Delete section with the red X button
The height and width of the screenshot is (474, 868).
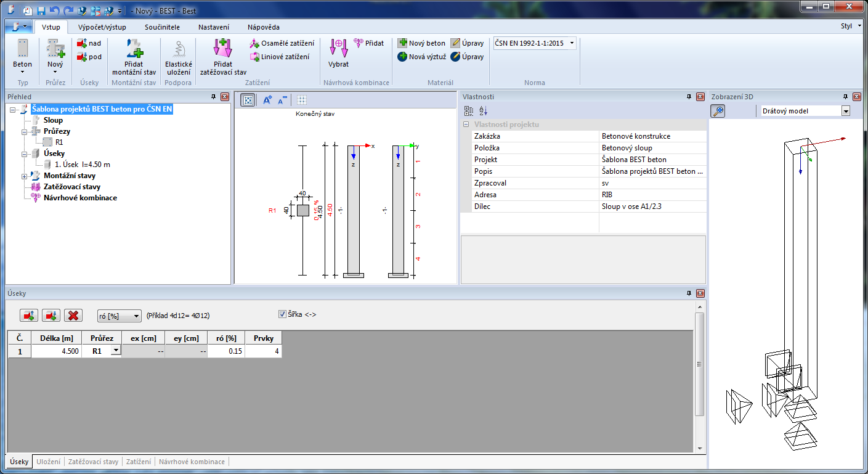coord(73,316)
